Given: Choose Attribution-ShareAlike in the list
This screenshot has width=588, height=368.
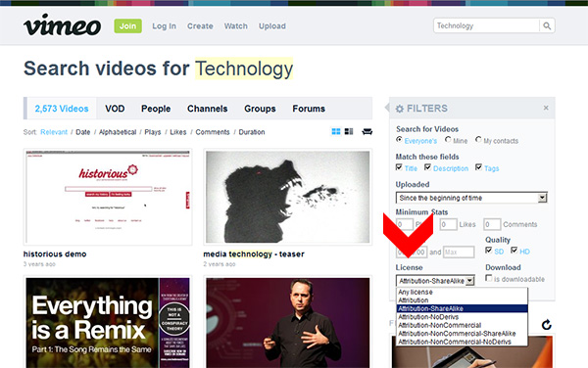Looking at the screenshot, I should tap(462, 308).
